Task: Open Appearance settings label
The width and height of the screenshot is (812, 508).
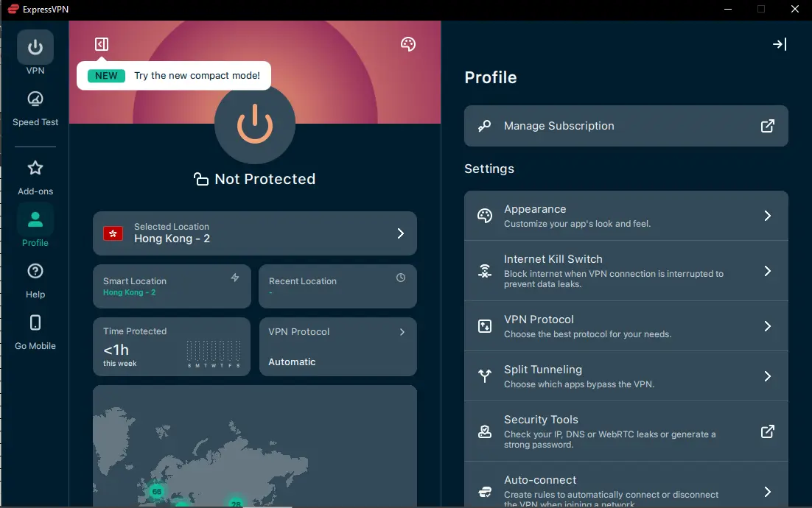Action: (x=535, y=209)
